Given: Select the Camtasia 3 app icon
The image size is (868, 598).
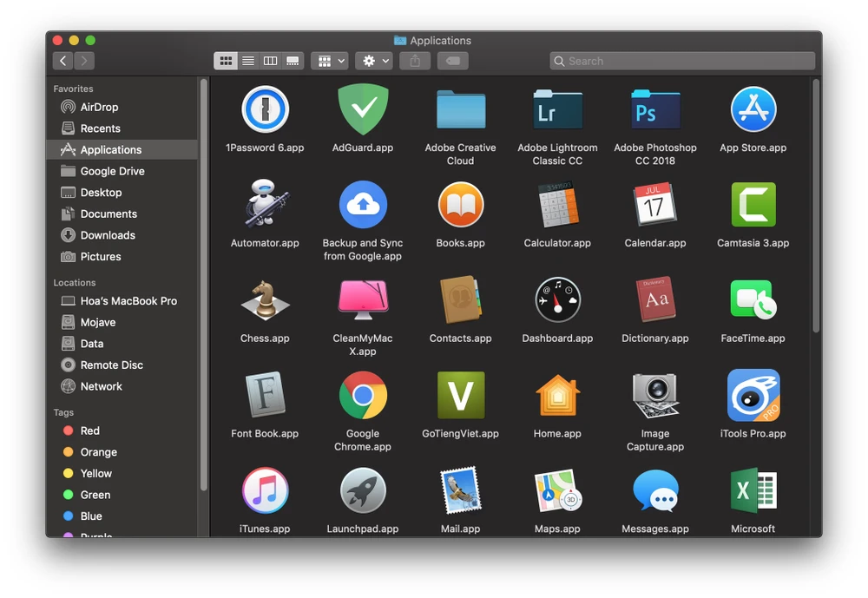Looking at the screenshot, I should [753, 205].
